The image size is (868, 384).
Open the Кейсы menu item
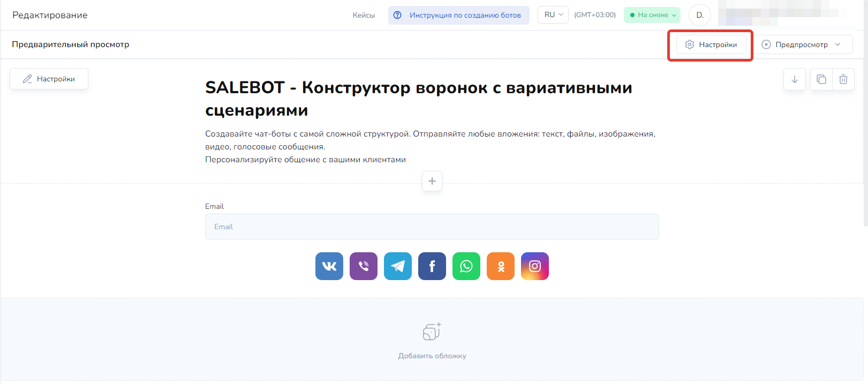point(364,15)
